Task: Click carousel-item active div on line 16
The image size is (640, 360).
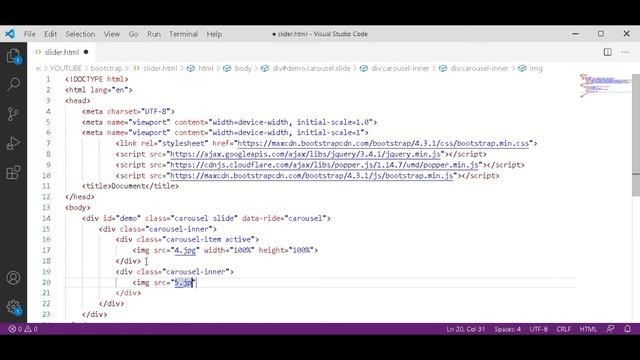Action: (187, 240)
